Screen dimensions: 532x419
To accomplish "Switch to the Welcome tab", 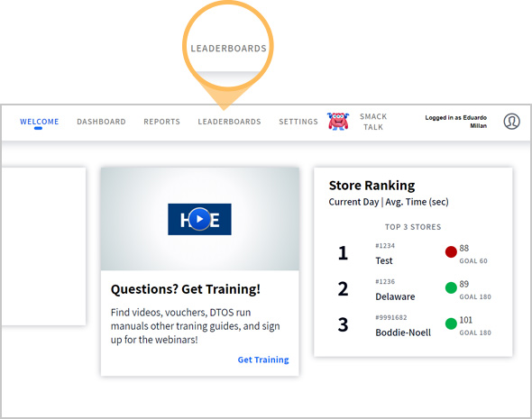I will [40, 122].
